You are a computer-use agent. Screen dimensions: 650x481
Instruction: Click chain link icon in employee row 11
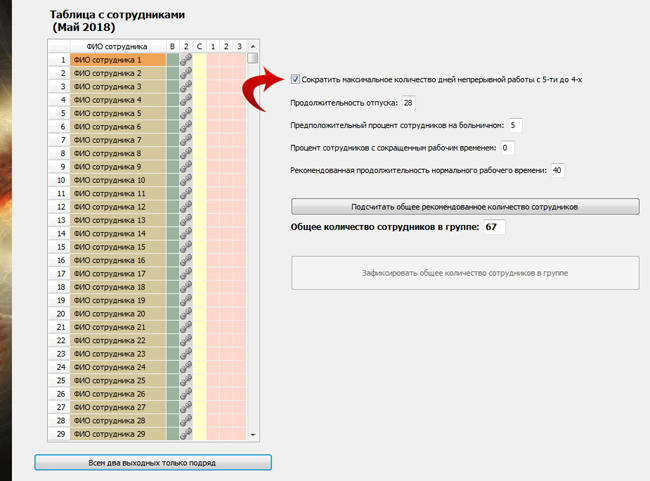click(x=186, y=193)
